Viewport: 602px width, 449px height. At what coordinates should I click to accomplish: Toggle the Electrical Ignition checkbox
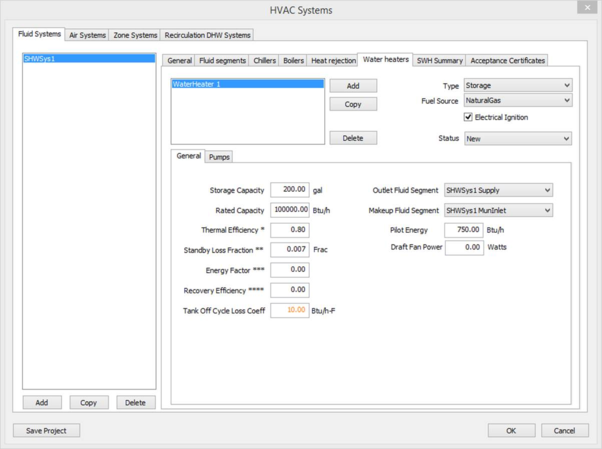coord(468,117)
